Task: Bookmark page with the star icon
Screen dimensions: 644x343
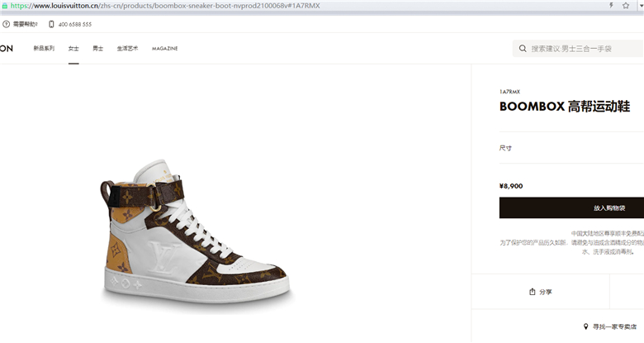Action: [626, 5]
